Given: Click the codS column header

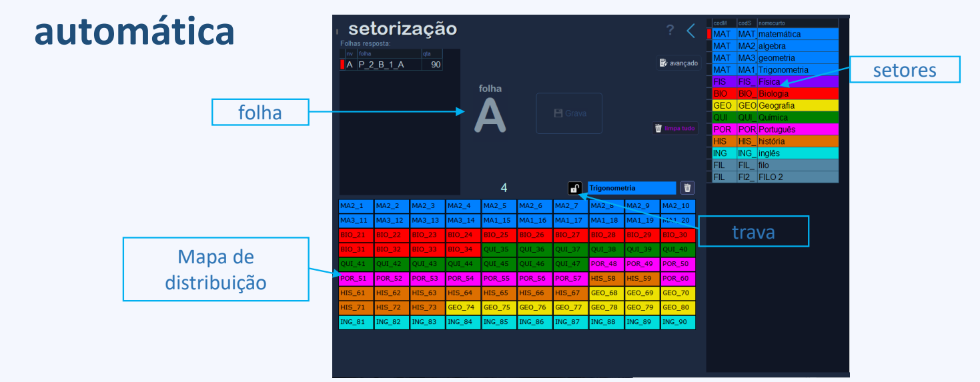Looking at the screenshot, I should point(747,23).
